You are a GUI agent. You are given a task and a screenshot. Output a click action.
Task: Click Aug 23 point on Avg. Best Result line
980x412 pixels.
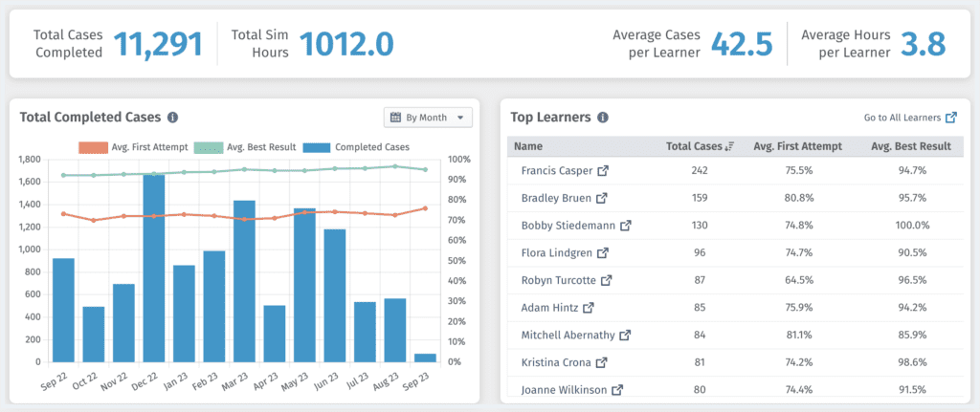click(395, 166)
